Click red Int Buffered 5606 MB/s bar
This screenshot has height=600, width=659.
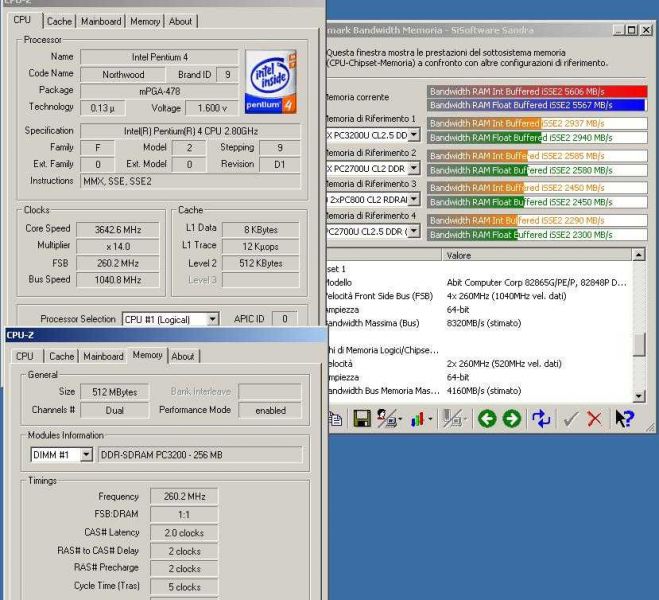click(537, 91)
